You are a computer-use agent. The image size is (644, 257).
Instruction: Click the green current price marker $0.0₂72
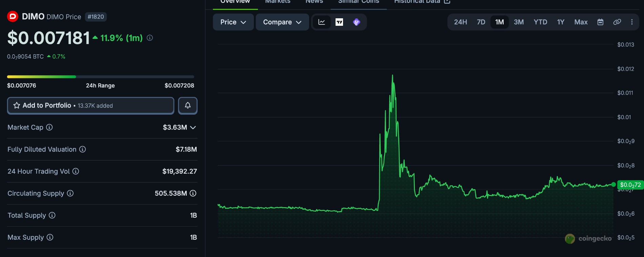tap(630, 185)
